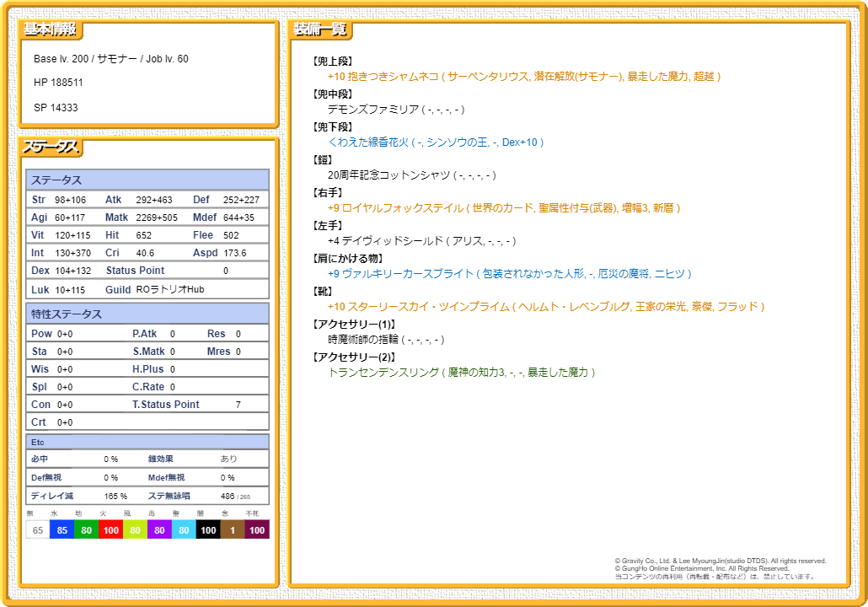This screenshot has height=607, width=868.
Task: Click the brown ghost resistance cell showing 1
Action: [233, 530]
